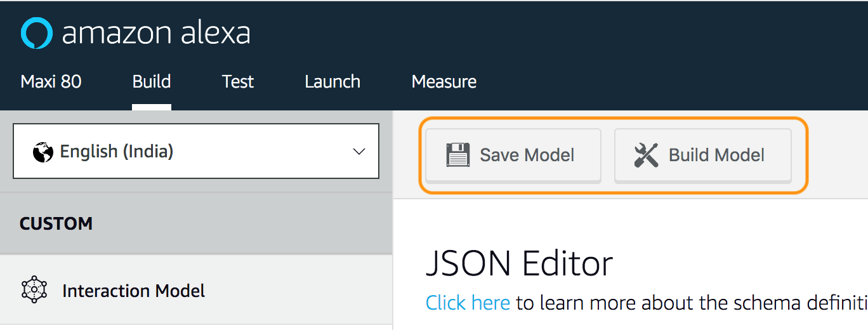Open the Maxi 80 skill name
Viewport: 868px width, 330px height.
point(51,82)
